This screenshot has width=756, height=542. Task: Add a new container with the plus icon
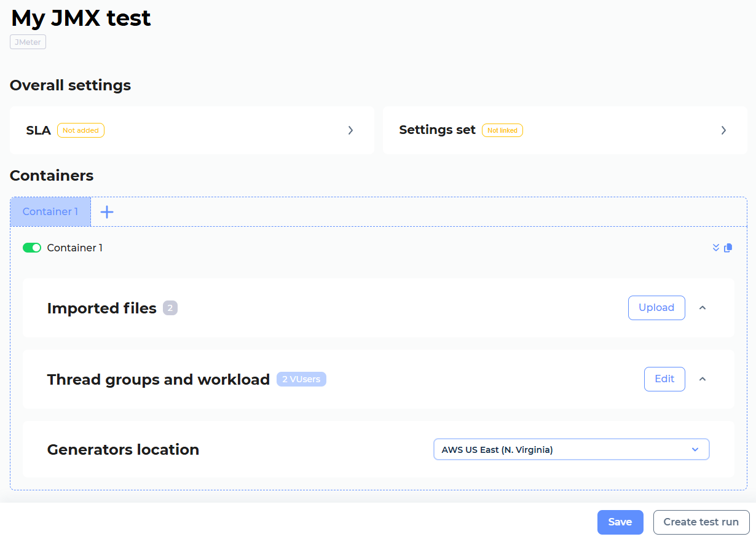(107, 211)
